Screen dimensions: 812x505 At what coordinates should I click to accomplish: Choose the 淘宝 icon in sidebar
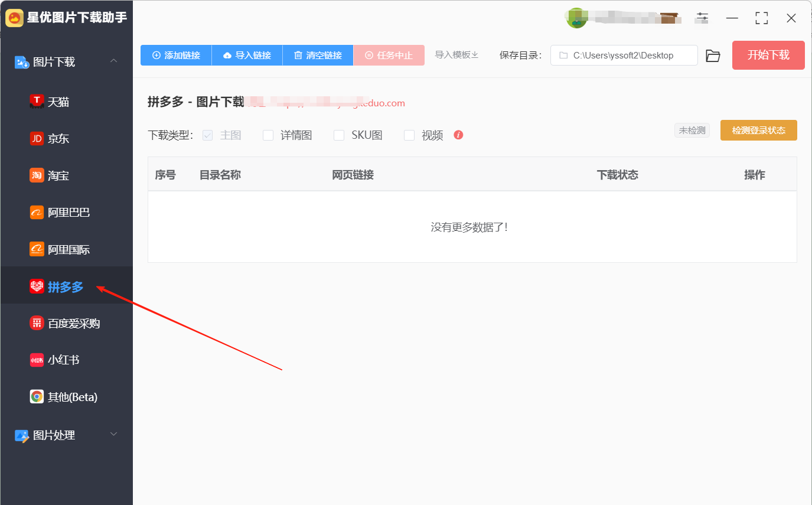pos(37,175)
